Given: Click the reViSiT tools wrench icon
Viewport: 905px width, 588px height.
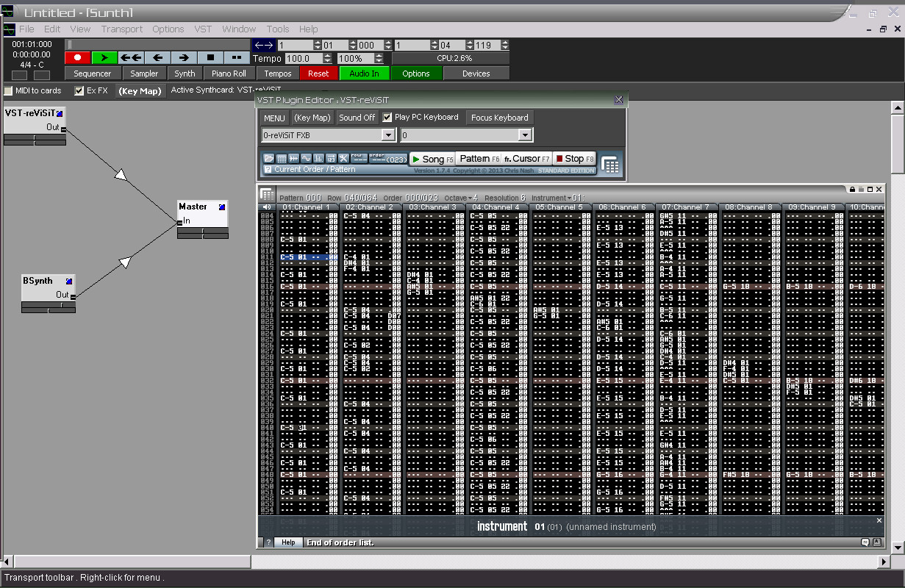Looking at the screenshot, I should point(343,159).
